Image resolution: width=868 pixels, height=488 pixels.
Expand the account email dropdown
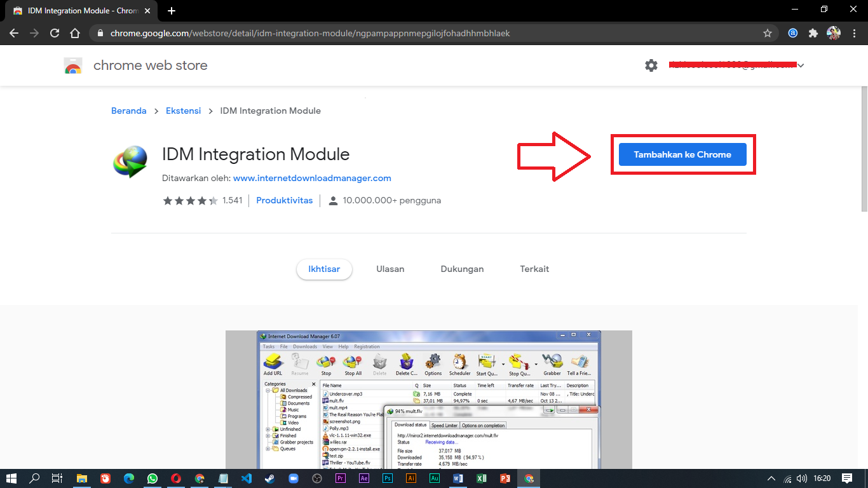pos(801,65)
